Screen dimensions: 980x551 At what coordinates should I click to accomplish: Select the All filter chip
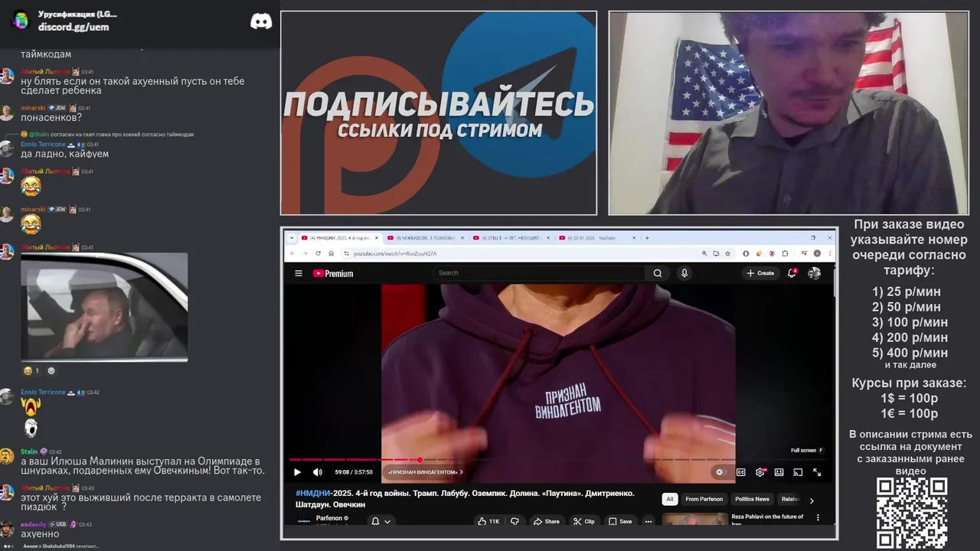click(670, 499)
